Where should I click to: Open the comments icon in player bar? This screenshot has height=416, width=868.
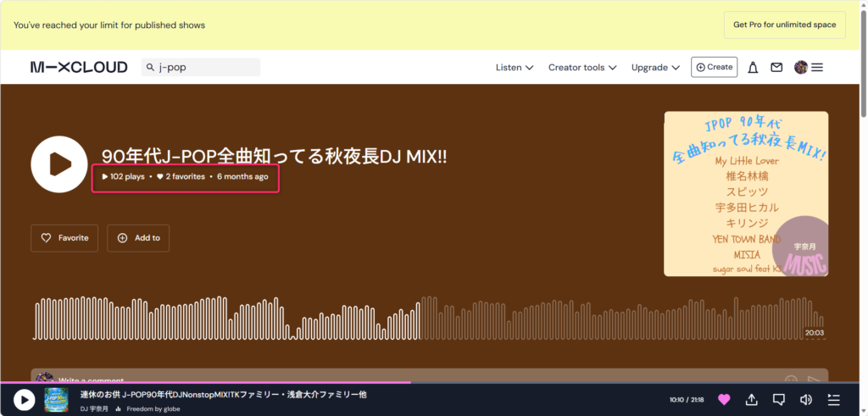click(779, 399)
